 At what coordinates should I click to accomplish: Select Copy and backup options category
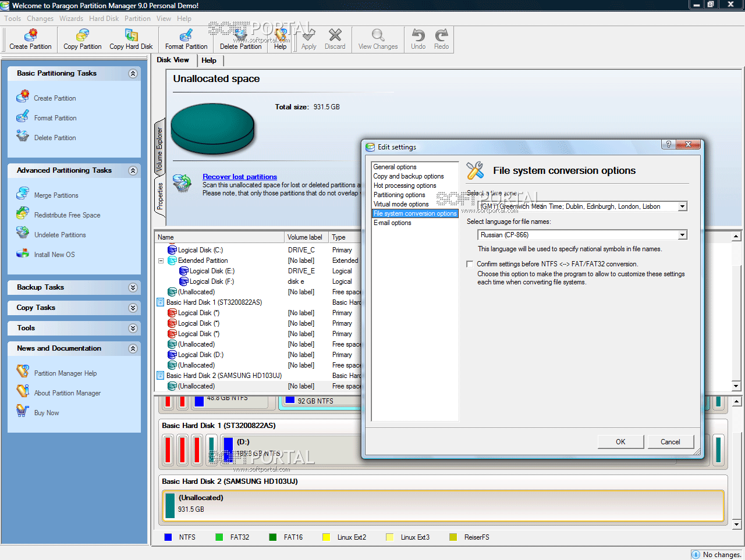click(409, 176)
